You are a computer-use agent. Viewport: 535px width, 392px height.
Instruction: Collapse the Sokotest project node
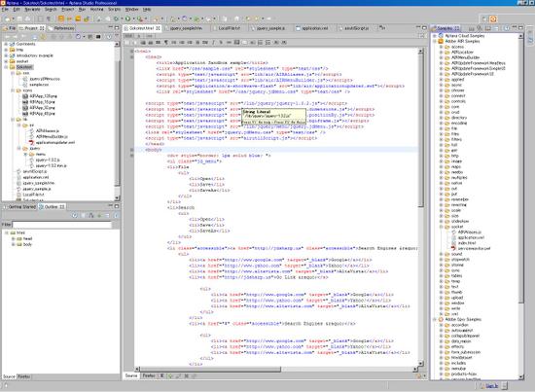coord(6,67)
